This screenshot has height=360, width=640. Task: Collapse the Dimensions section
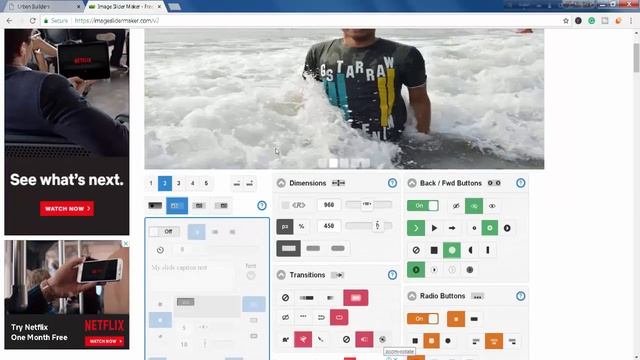point(281,183)
